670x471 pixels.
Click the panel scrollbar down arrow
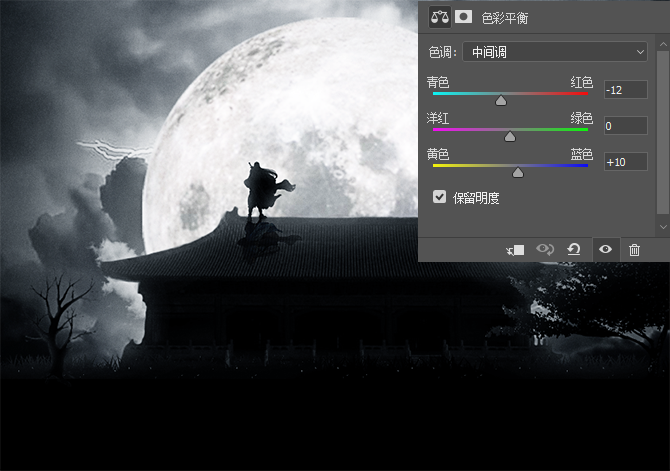click(663, 227)
